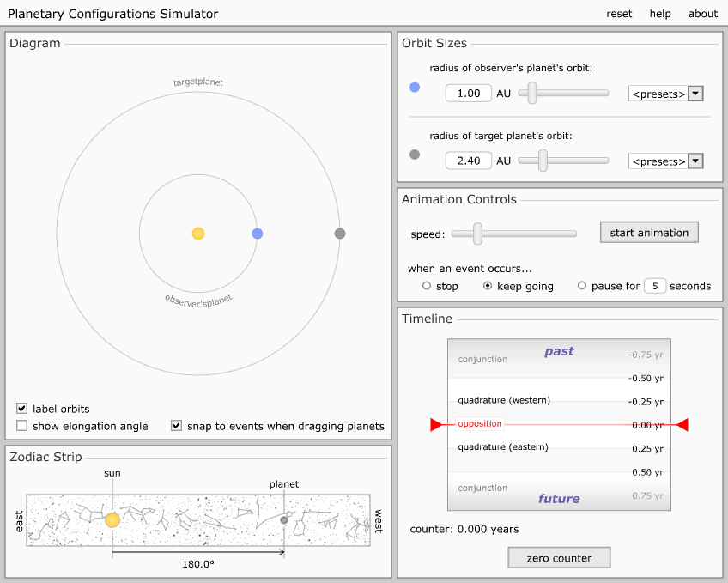Screen dimensions: 728x583
Task: Click the right red timeline arrow marker
Action: [682, 424]
